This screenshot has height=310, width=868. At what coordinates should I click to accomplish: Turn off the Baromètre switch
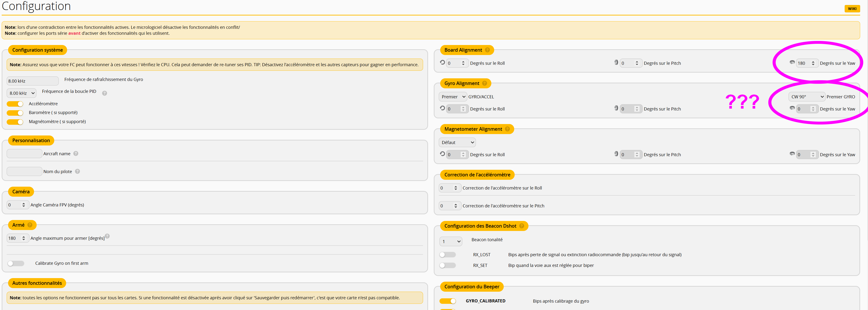pos(15,113)
